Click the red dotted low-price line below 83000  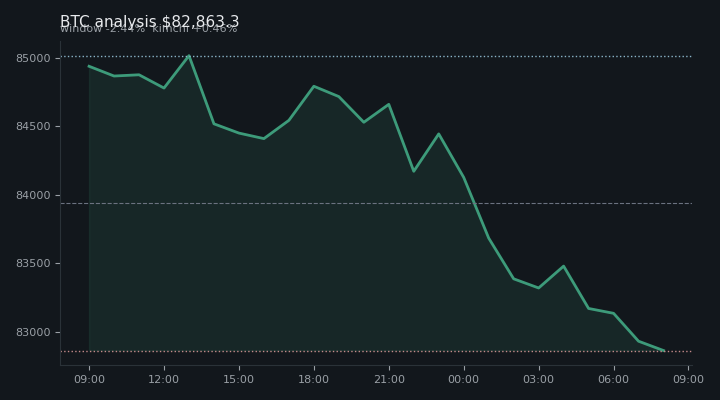(x=377, y=351)
